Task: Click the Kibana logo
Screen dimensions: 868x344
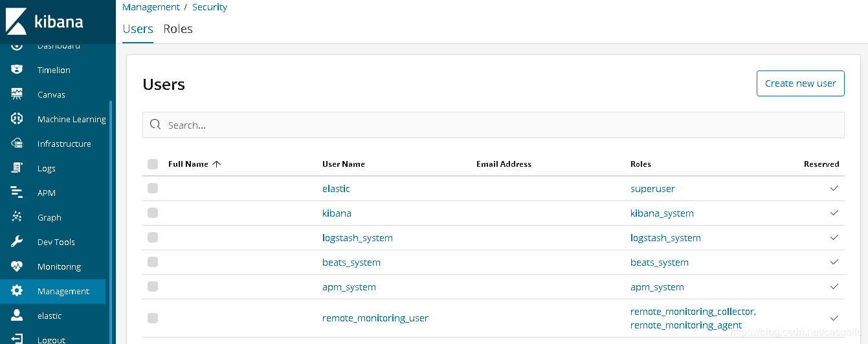Action: point(44,21)
